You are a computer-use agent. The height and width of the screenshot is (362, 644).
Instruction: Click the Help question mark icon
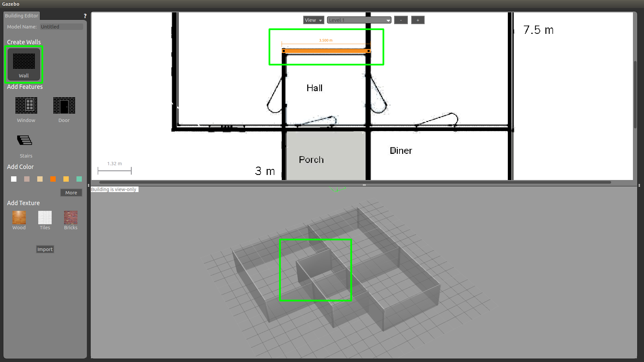[85, 16]
